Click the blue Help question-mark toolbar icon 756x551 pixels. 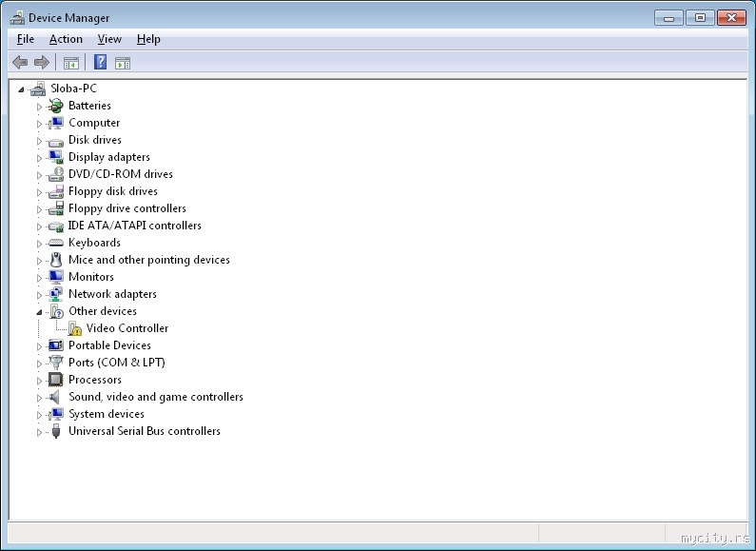pyautogui.click(x=100, y=62)
